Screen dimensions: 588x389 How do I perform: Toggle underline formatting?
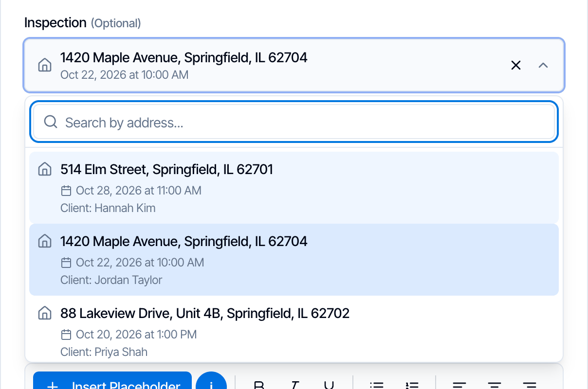pos(329,385)
